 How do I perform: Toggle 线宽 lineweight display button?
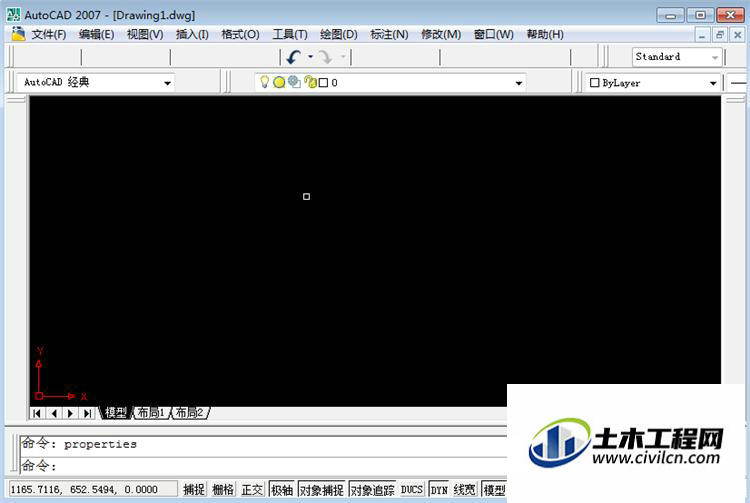pyautogui.click(x=464, y=490)
